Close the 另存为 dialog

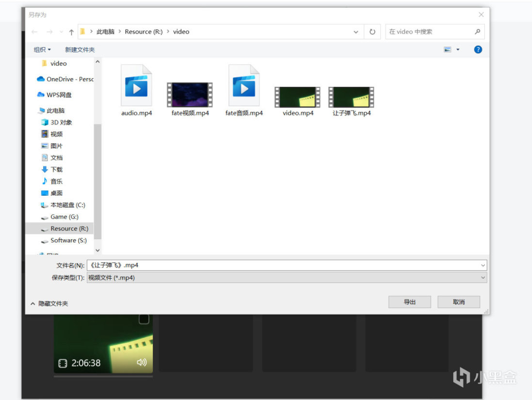[481, 15]
